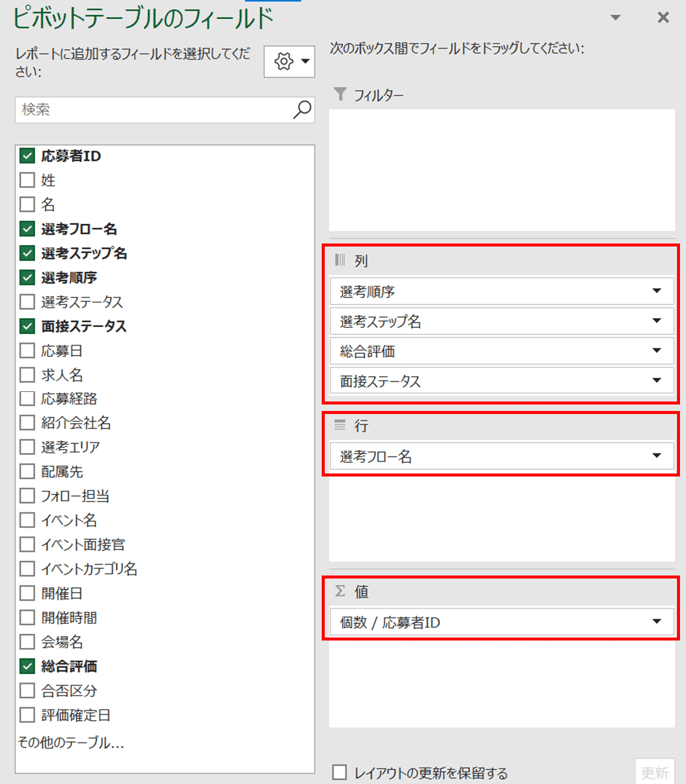Screen dimensions: 686x784
Task: Click the Values (値) sigma icon
Action: 340,591
